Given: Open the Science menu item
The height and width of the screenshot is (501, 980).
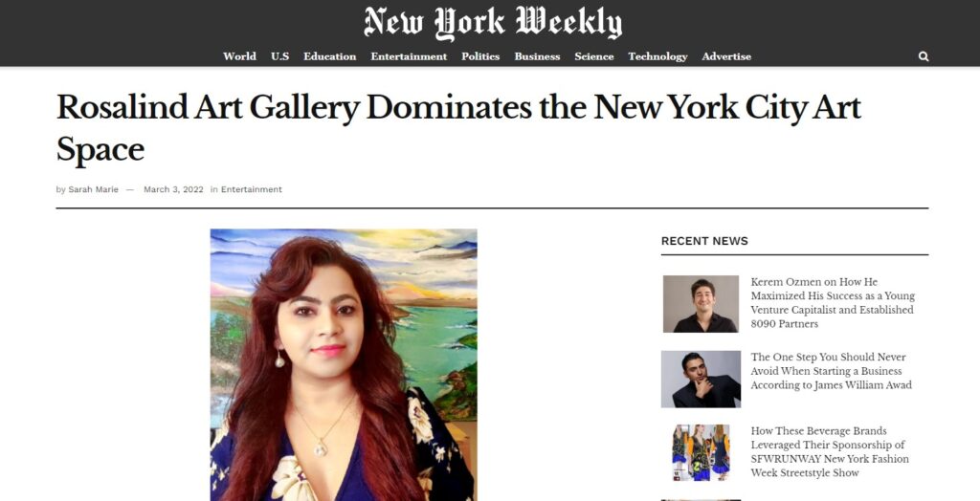Looking at the screenshot, I should pyautogui.click(x=594, y=56).
